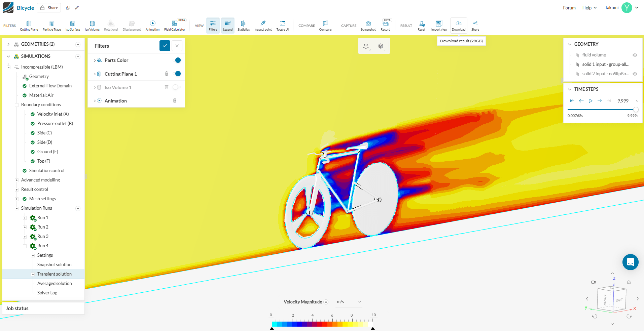Delete the Cutting Plane 1 filter
The height and width of the screenshot is (331, 644).
[x=167, y=74]
